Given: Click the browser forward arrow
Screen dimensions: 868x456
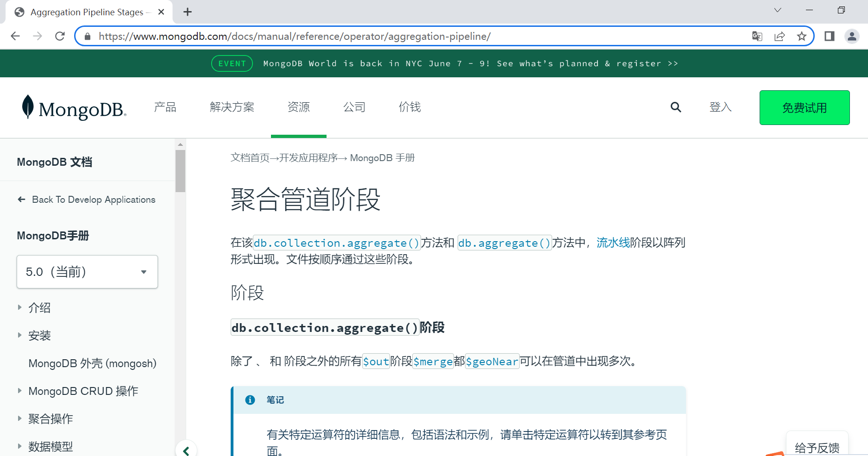Looking at the screenshot, I should [x=38, y=36].
